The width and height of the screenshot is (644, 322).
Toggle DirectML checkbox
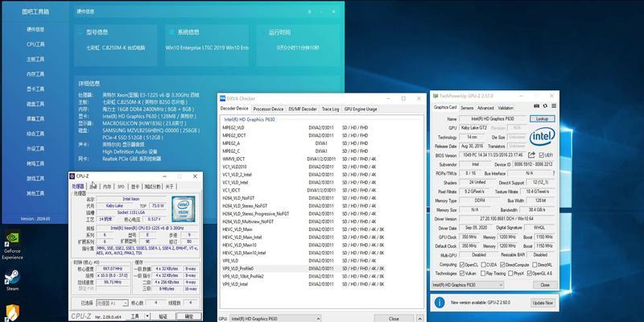pos(534,265)
